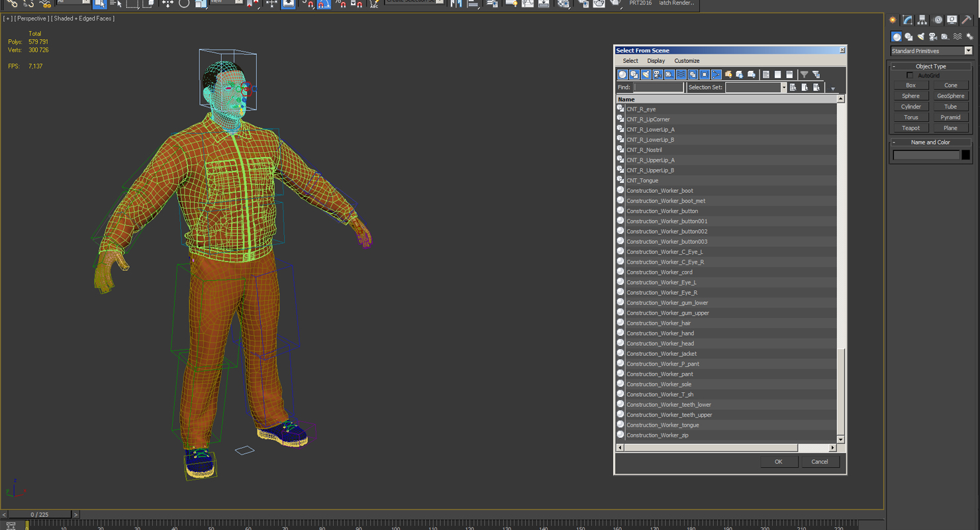Viewport: 980px width, 530px height.
Task: Create a GeoSphere primitive
Action: pyautogui.click(x=950, y=96)
